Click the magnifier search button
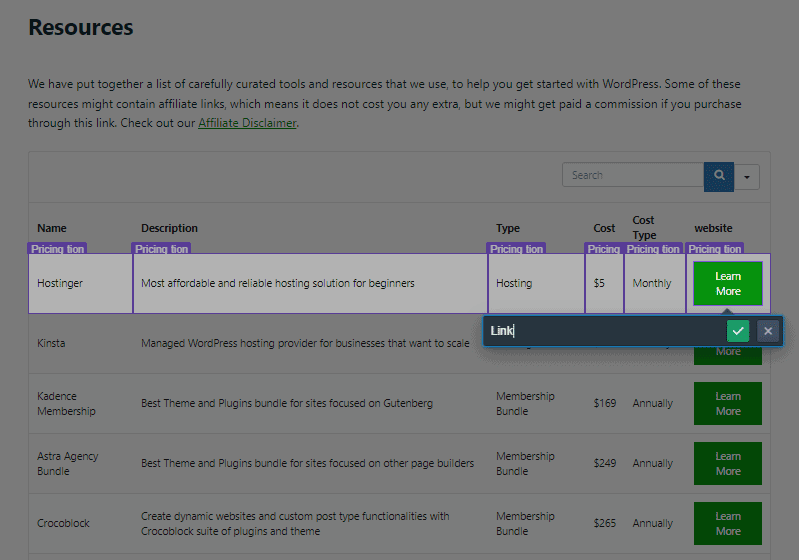 (x=718, y=176)
